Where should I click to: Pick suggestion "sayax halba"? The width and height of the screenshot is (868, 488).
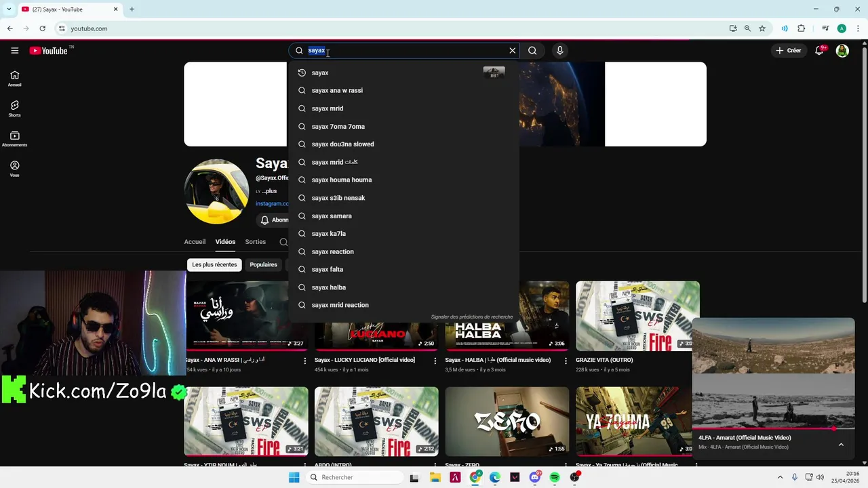[x=403, y=287]
